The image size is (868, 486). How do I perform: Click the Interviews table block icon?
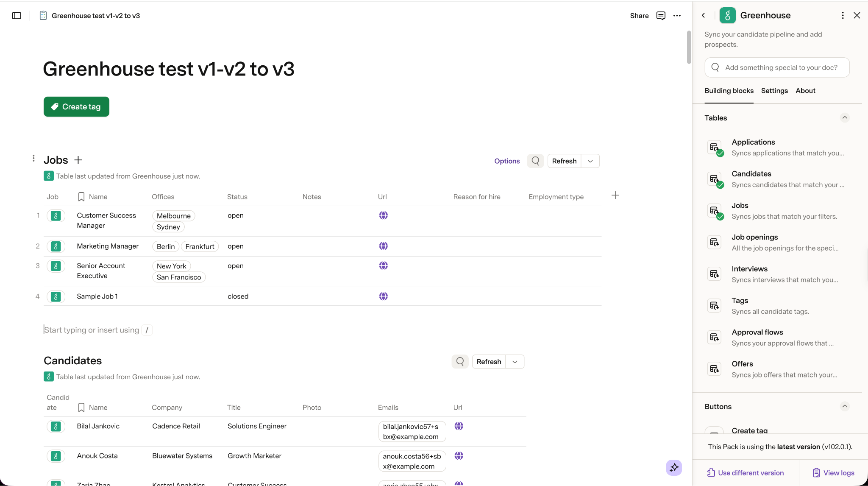715,274
